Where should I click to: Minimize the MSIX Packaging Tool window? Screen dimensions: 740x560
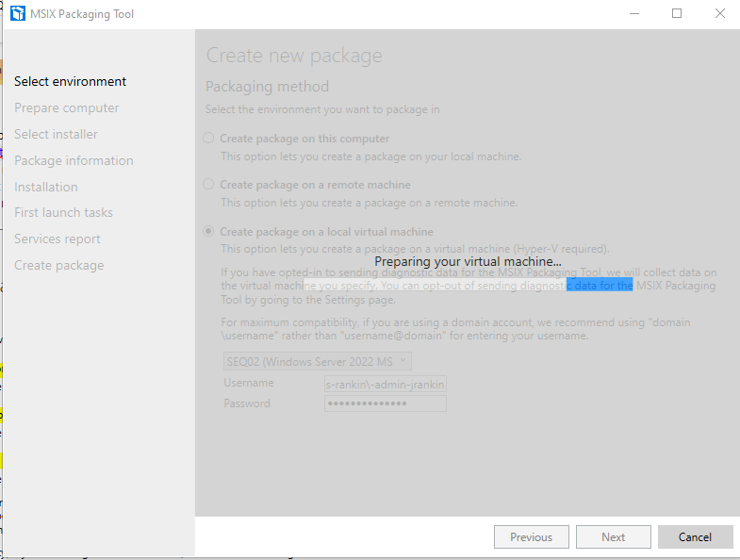click(633, 14)
